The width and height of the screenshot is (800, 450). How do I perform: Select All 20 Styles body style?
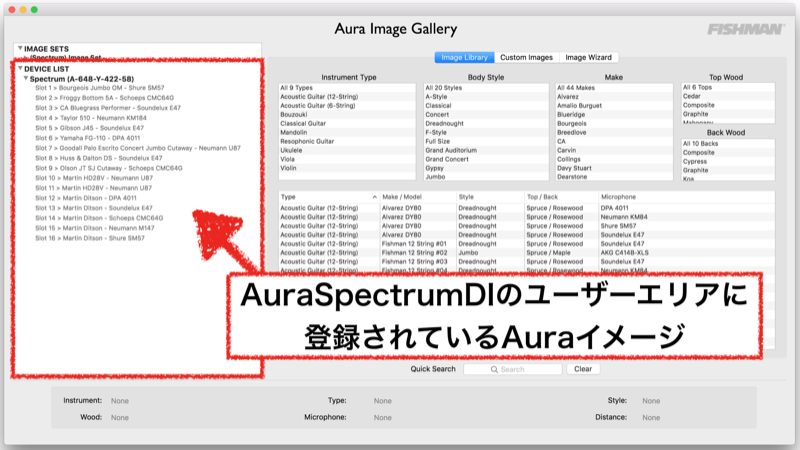[486, 88]
